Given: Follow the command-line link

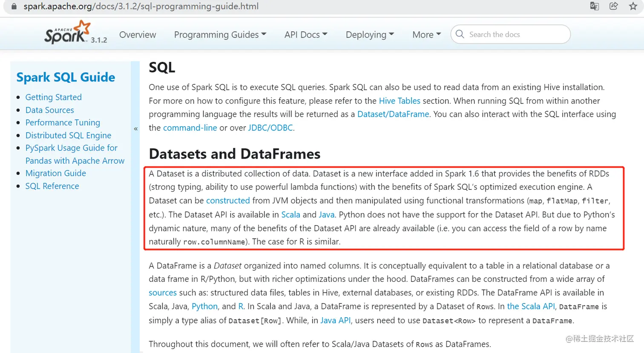Looking at the screenshot, I should pyautogui.click(x=190, y=127).
